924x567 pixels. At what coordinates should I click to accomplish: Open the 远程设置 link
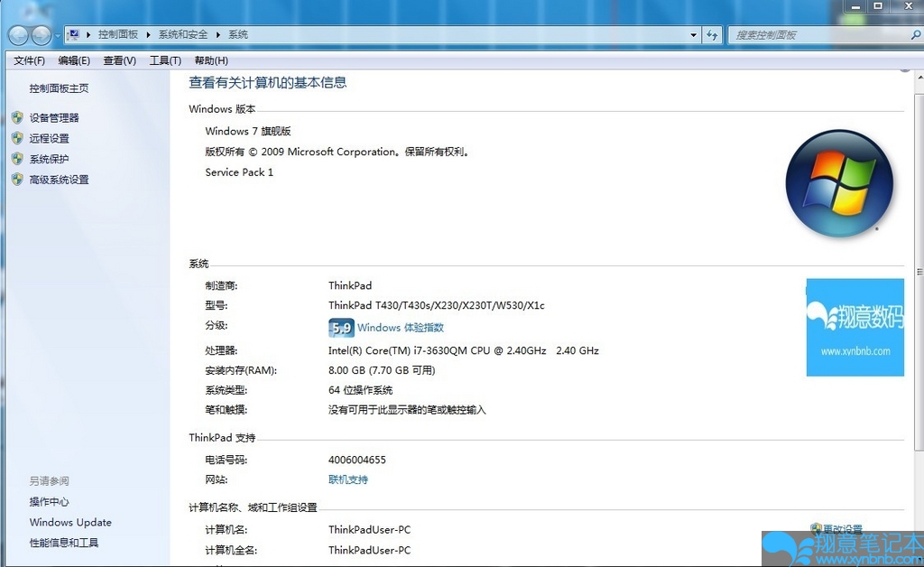(x=50, y=138)
